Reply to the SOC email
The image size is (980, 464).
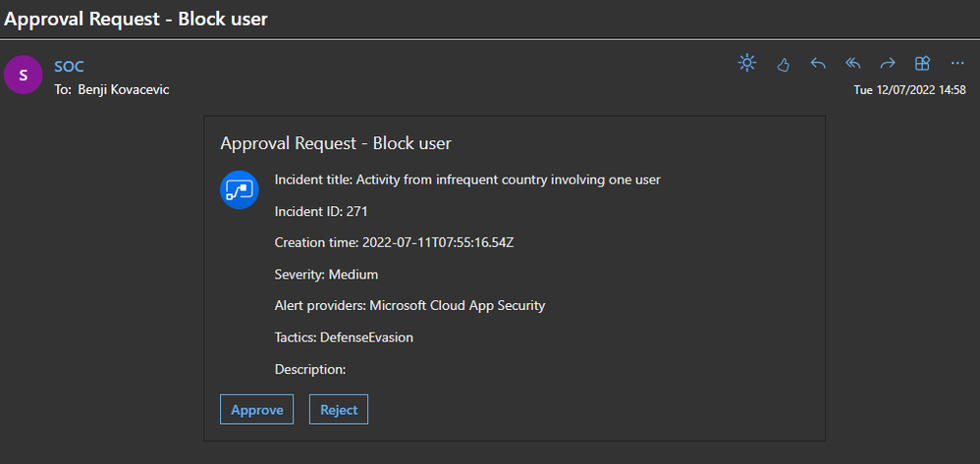point(818,64)
